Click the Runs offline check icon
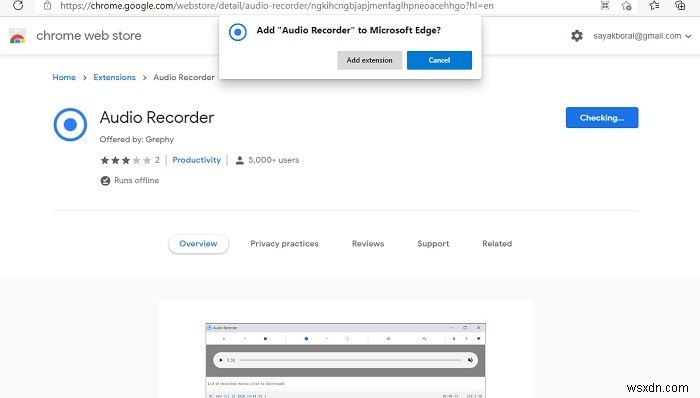Viewport: 700px width, 398px height. [105, 181]
